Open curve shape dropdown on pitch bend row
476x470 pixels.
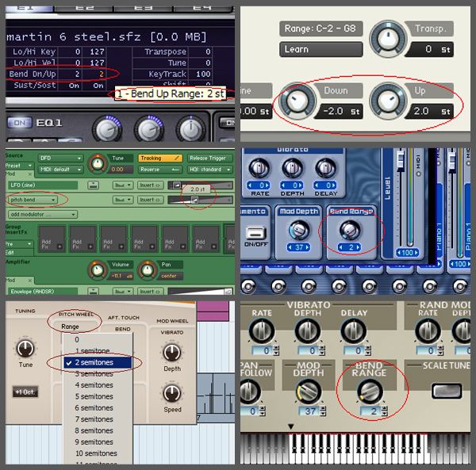123,200
